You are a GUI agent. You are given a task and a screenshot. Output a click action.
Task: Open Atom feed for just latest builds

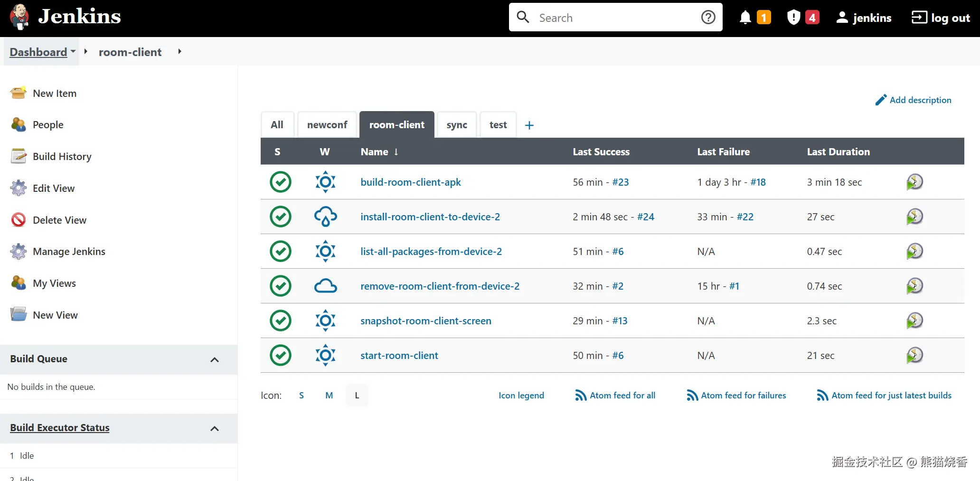pos(884,395)
